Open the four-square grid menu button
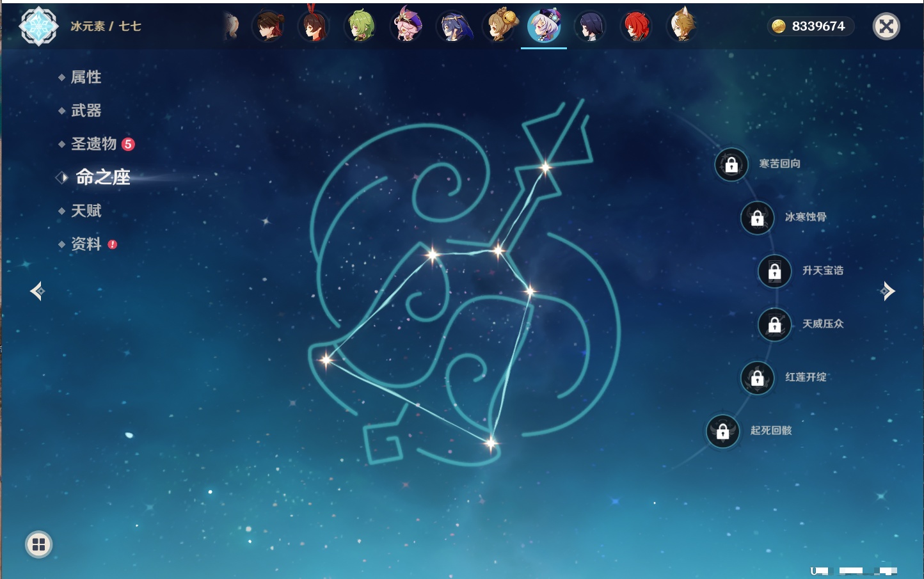This screenshot has height=579, width=924. pos(38,544)
